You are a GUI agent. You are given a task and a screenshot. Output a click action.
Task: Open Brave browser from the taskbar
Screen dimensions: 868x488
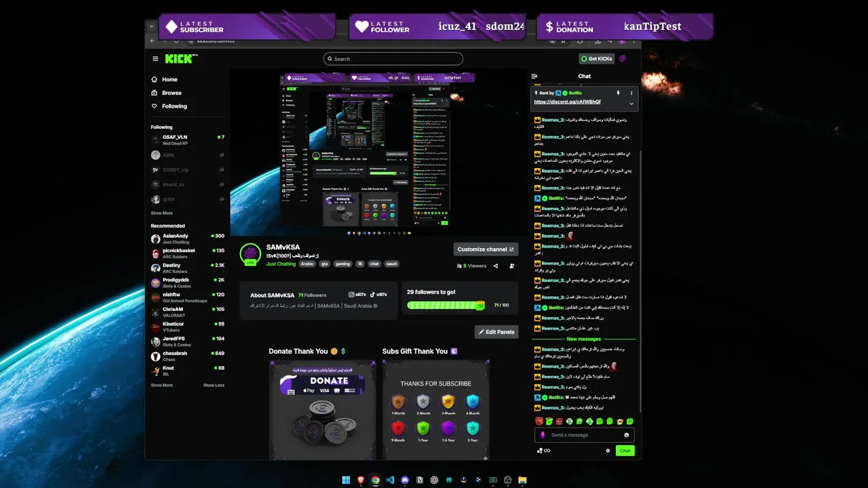[361, 480]
